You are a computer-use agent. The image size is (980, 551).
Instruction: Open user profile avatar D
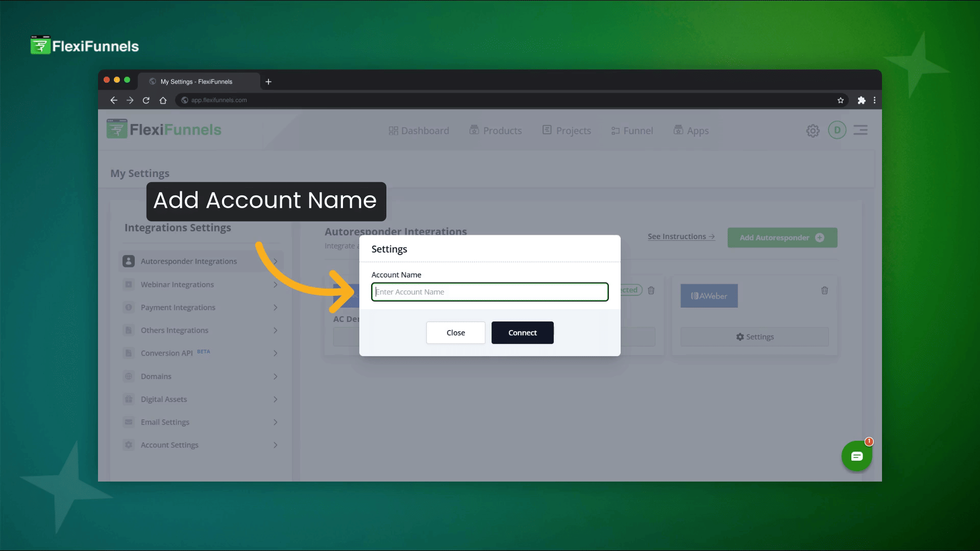click(837, 130)
